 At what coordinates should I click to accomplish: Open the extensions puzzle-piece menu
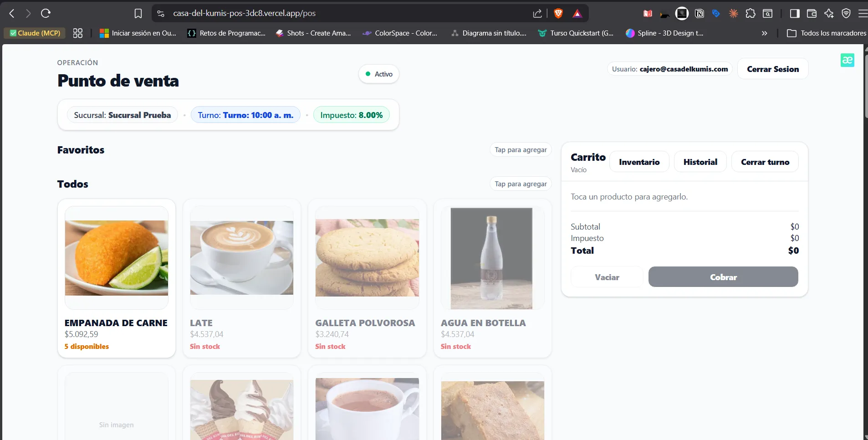pos(751,14)
